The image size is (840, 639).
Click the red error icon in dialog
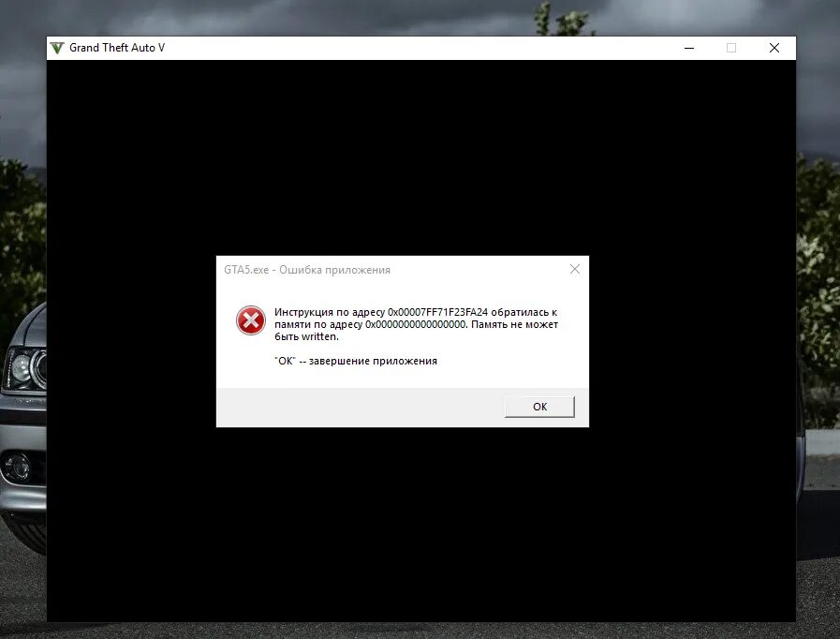(x=251, y=320)
